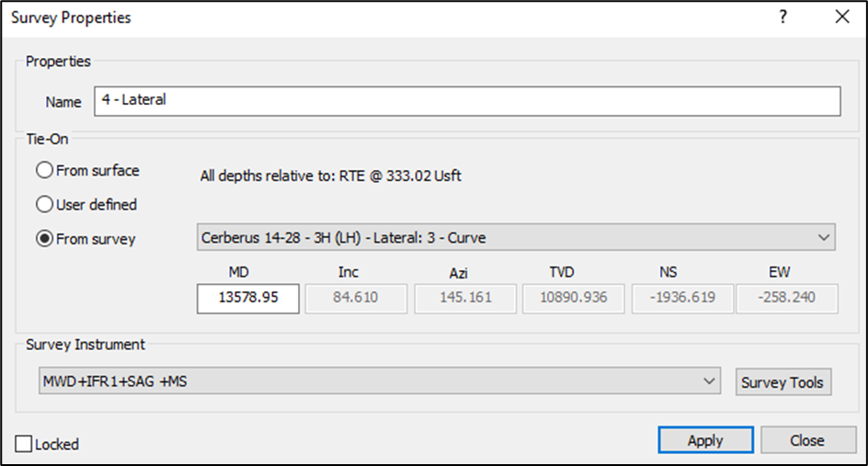The width and height of the screenshot is (868, 466).
Task: Click the Survey Properties title bar
Action: click(368, 17)
